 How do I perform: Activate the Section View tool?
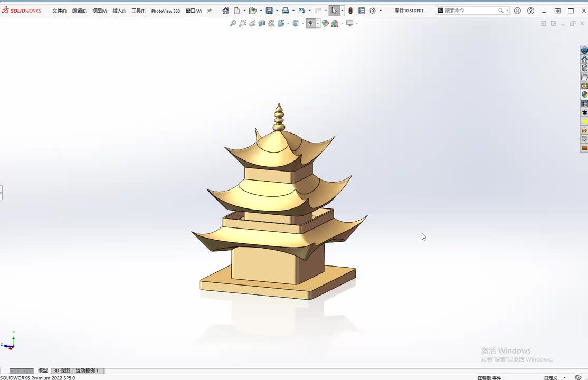[x=262, y=23]
